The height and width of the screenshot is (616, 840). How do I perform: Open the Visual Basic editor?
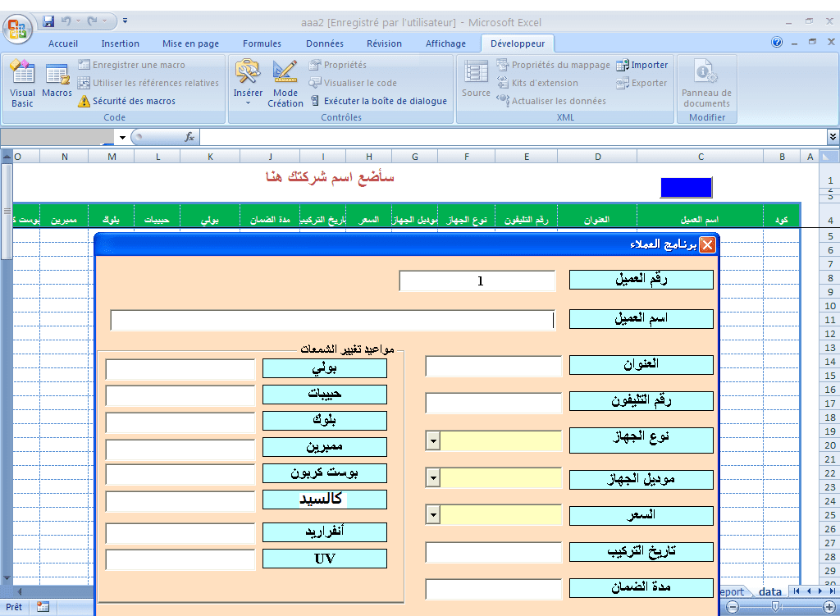22,83
